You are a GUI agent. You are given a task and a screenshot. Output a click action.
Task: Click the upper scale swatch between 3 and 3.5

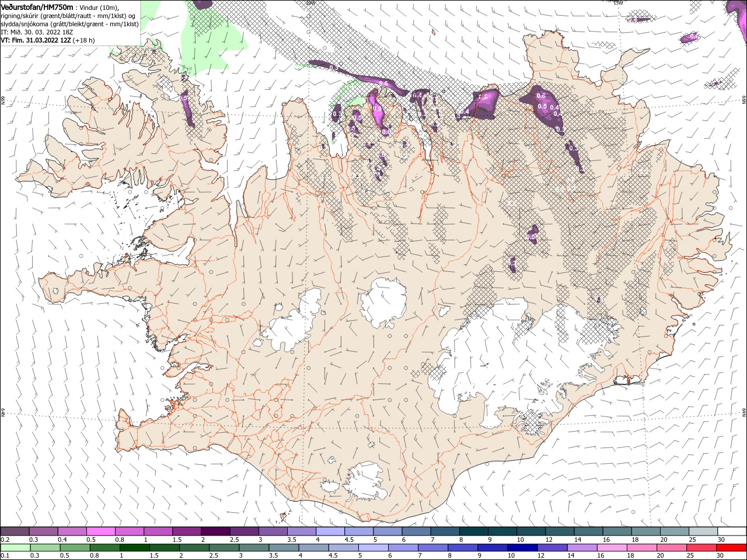(273, 531)
